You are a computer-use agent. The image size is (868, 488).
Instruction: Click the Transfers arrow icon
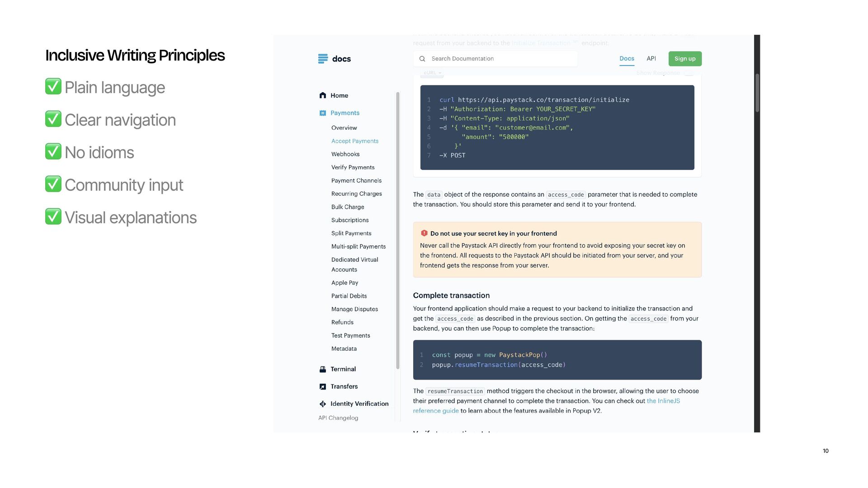click(323, 387)
